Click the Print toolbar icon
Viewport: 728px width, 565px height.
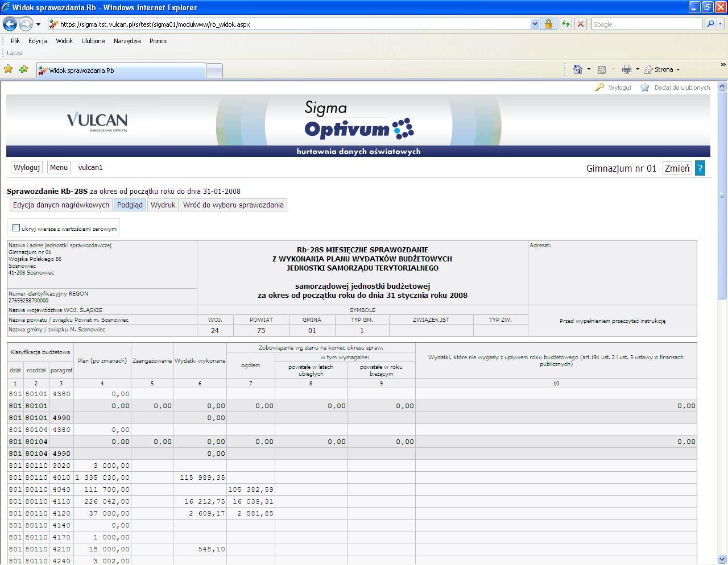pyautogui.click(x=626, y=69)
